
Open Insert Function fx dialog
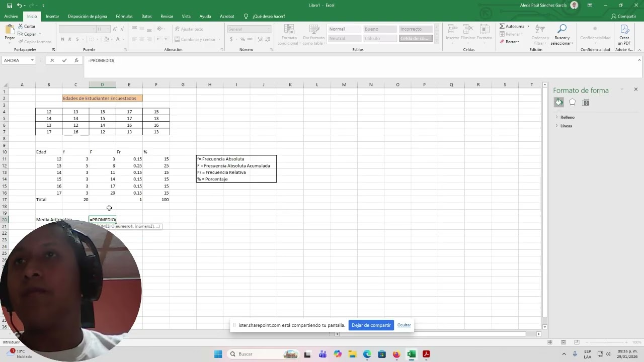(76, 60)
